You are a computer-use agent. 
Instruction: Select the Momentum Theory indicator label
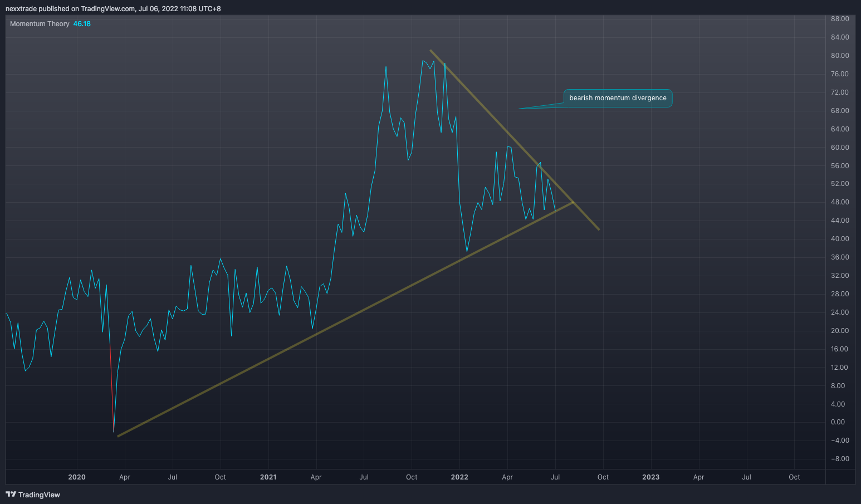coord(40,24)
